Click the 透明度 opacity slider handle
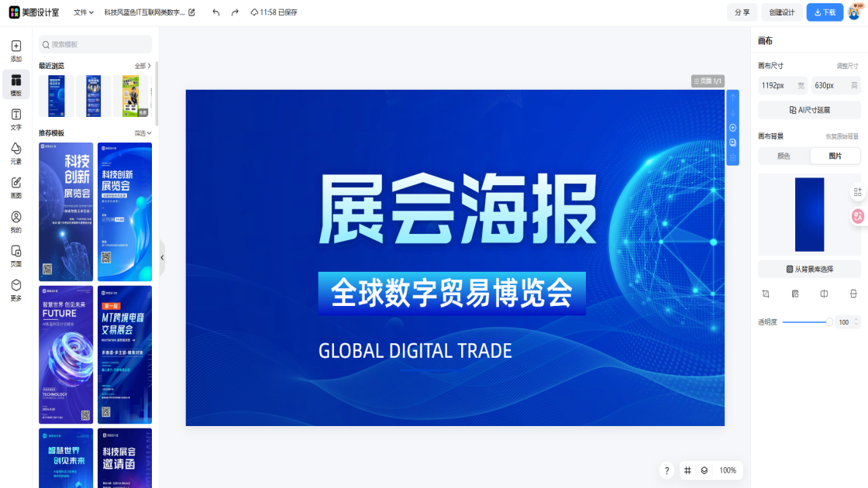Viewport: 868px width, 488px height. (829, 321)
